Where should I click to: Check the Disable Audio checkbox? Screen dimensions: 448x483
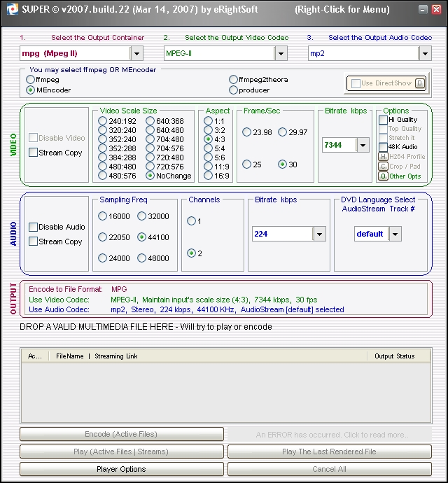coord(33,227)
